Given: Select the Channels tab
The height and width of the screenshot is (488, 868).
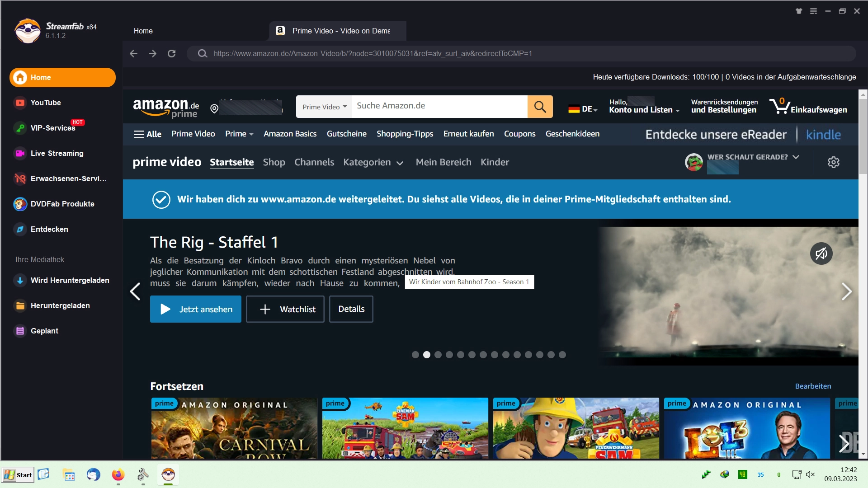Looking at the screenshot, I should 314,162.
